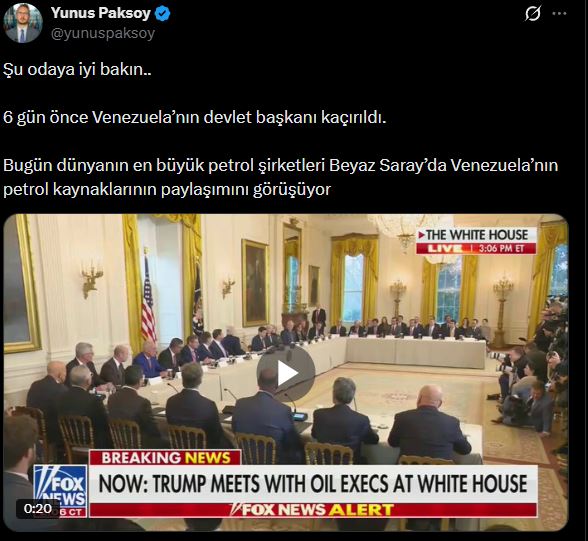Viewport: 588px width, 541px height.
Task: Play the embedded Fox News video
Action: click(286, 373)
